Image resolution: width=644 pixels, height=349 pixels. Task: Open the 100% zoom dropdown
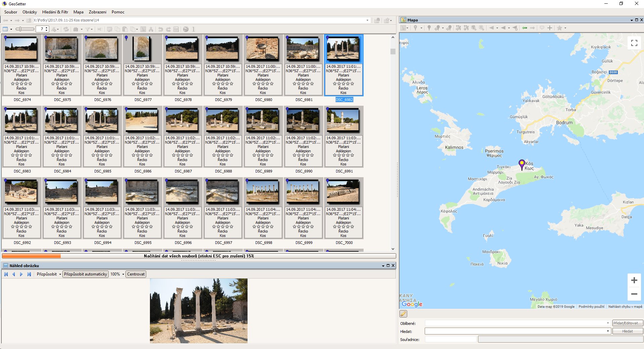point(123,274)
